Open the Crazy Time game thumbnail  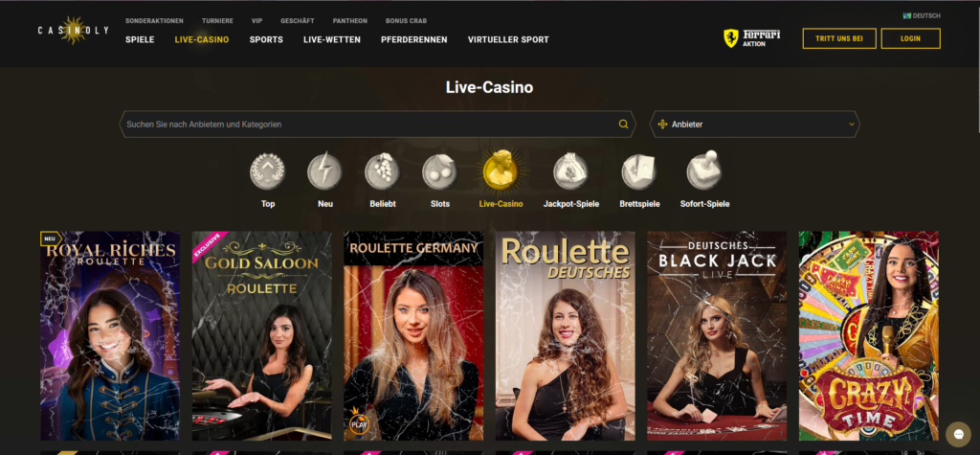869,336
